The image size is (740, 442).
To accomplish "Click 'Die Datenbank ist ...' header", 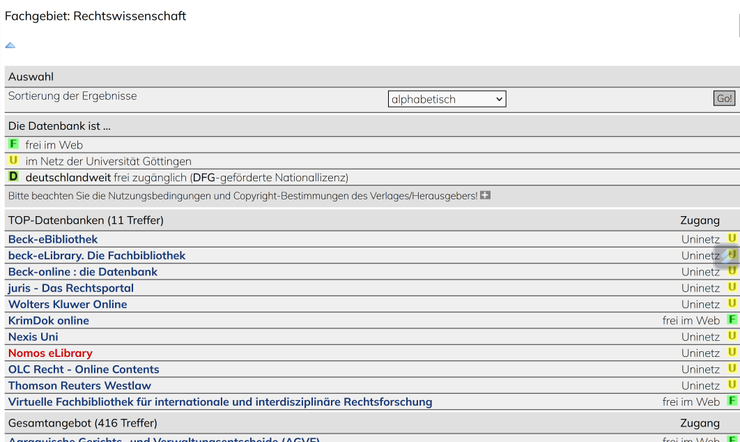I will click(x=59, y=126).
